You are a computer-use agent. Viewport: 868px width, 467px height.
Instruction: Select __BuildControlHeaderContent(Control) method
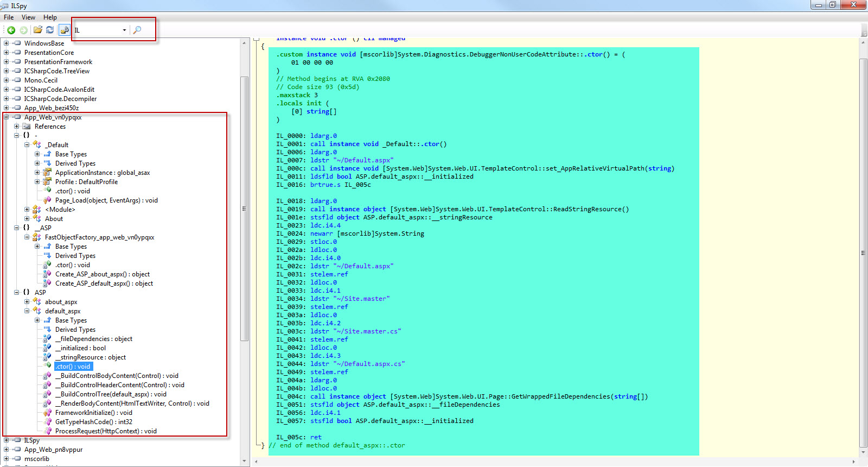click(119, 384)
